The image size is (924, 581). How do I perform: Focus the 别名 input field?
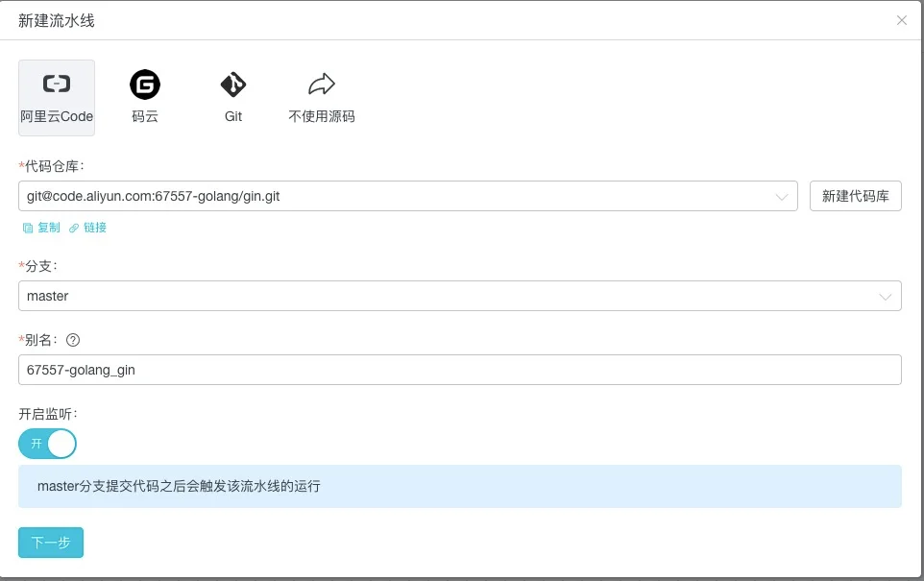(x=460, y=370)
